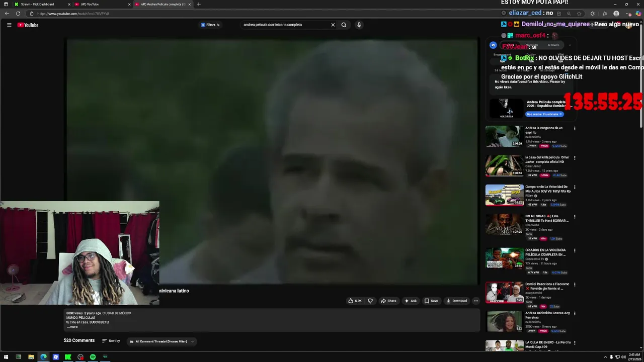The width and height of the screenshot is (644, 362).
Task: Go back in browser history
Action: click(x=7, y=14)
